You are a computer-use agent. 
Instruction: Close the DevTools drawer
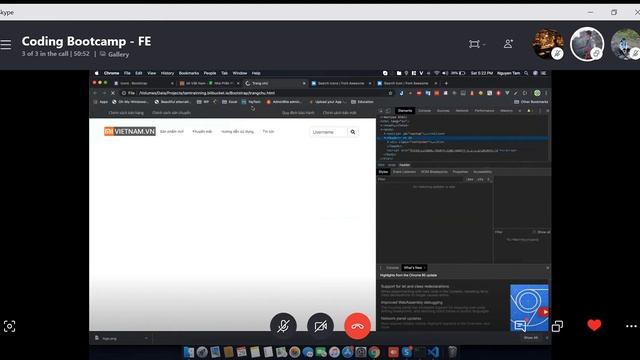(547, 268)
